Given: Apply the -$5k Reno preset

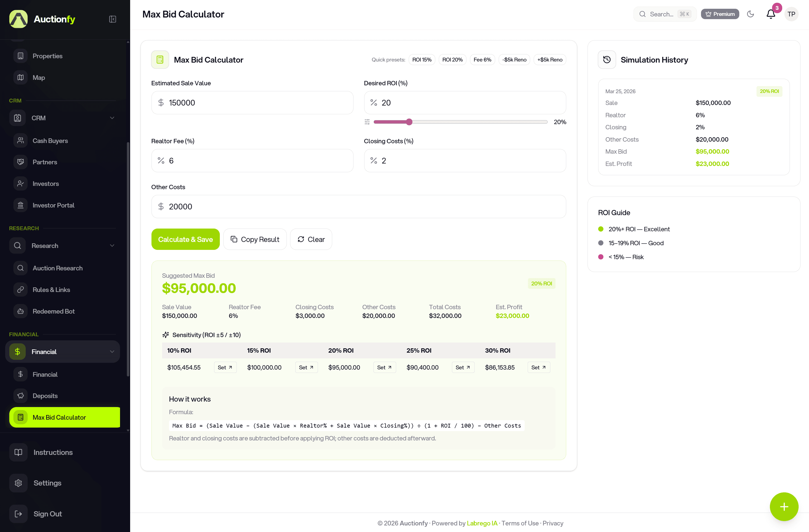Looking at the screenshot, I should point(514,60).
